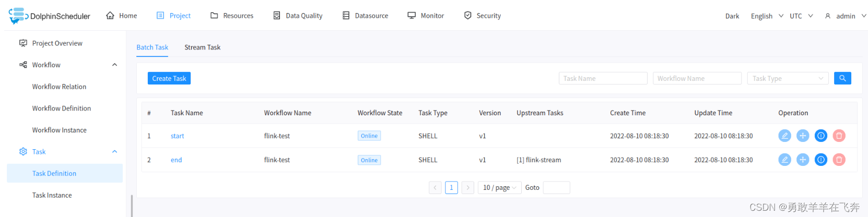Screen dimensions: 868x217
Task: Click the DolphinScheduler logo
Action: coord(49,16)
